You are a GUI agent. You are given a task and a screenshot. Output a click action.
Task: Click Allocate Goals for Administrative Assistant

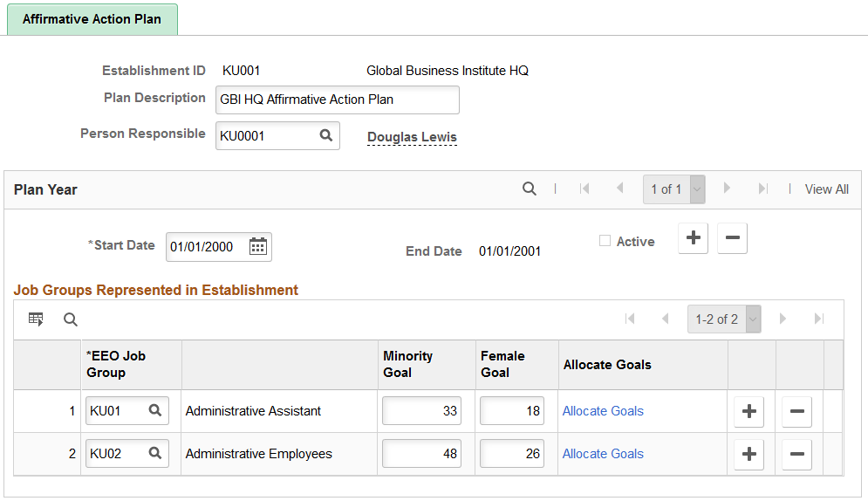[x=603, y=411]
